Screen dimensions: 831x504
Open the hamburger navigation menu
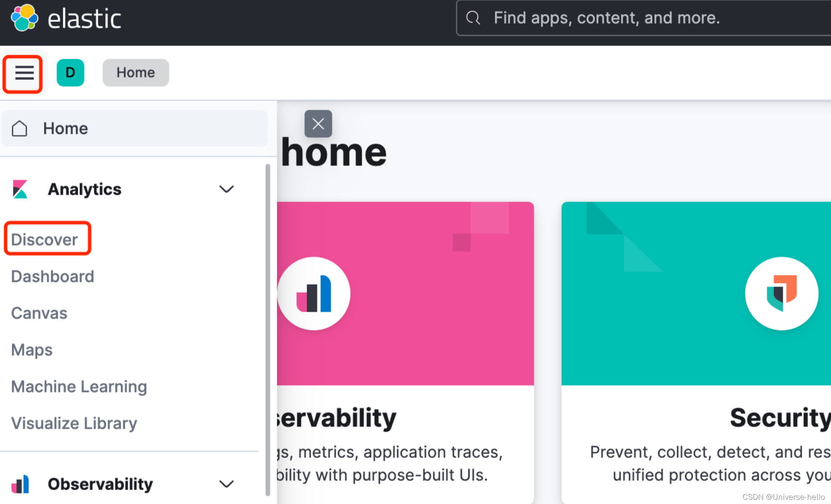click(x=23, y=73)
